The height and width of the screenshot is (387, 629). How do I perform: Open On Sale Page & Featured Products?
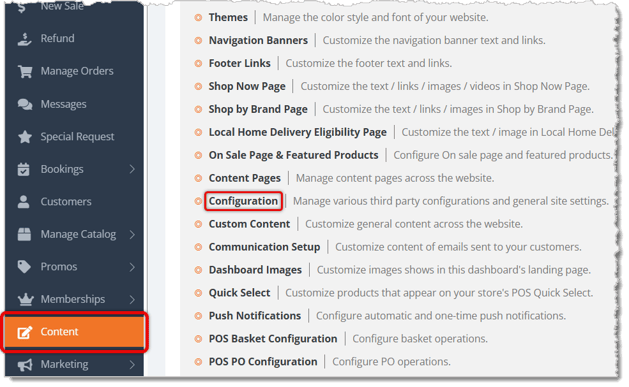point(293,155)
